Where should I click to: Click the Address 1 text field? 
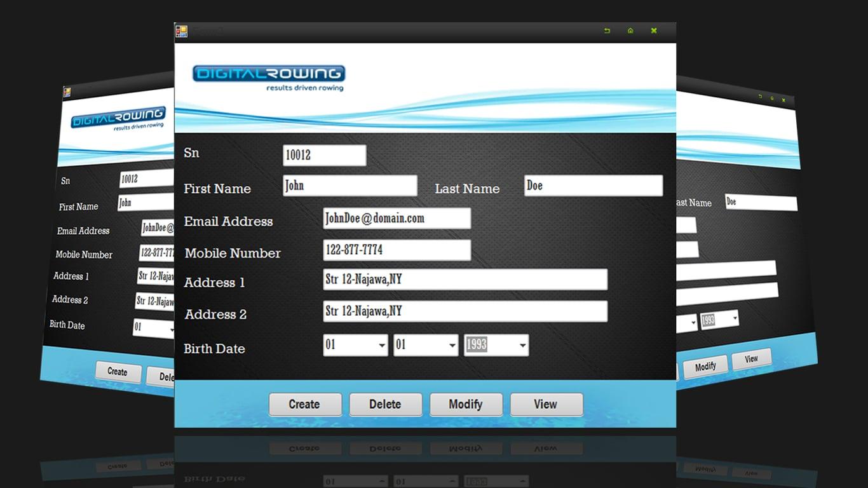click(465, 279)
